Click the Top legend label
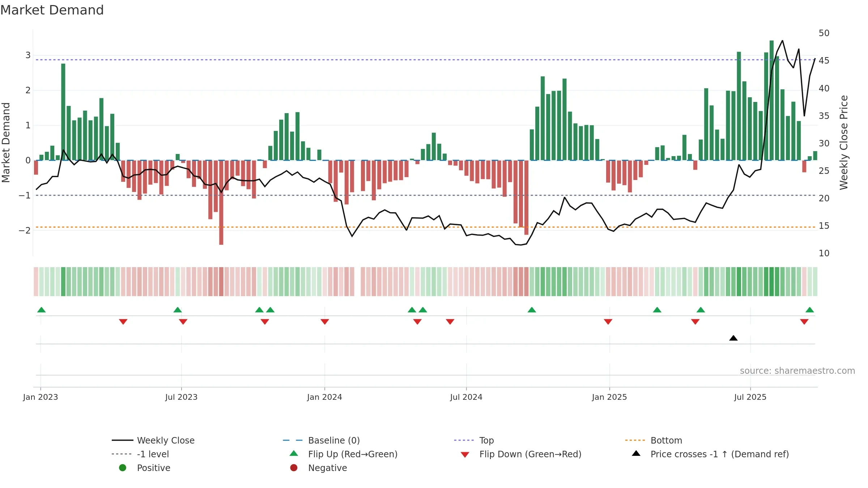This screenshot has height=488, width=868. point(486,440)
